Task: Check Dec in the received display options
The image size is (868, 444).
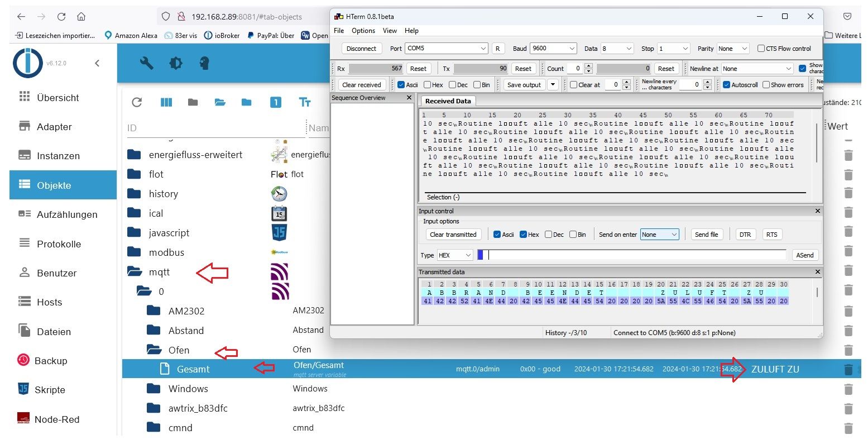Action: pyautogui.click(x=452, y=85)
